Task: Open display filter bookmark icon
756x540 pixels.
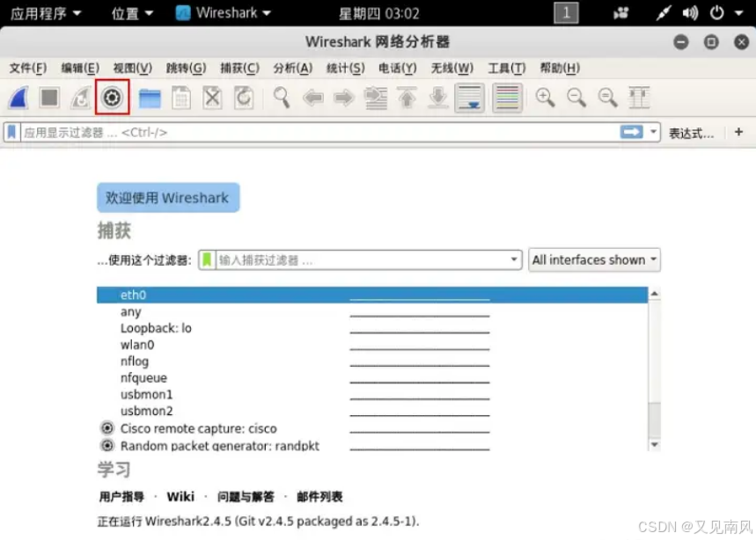Action: pyautogui.click(x=12, y=132)
